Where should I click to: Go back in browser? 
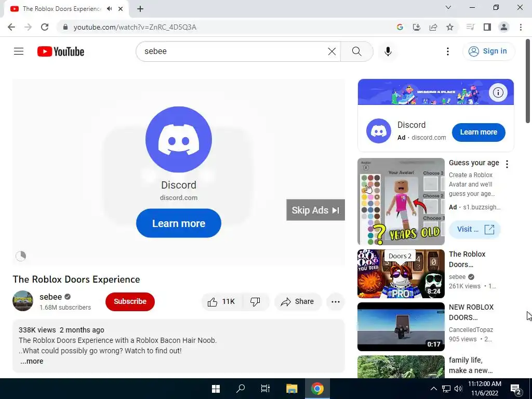(x=11, y=27)
